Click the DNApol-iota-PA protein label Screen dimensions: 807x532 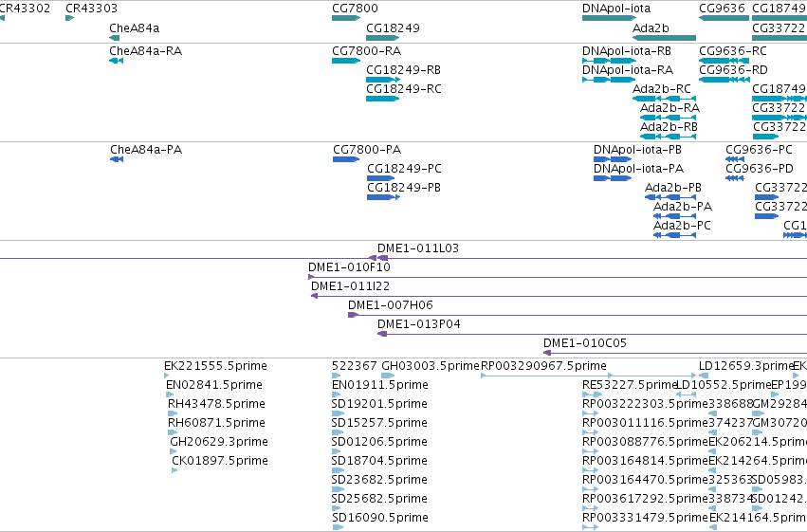coord(639,169)
